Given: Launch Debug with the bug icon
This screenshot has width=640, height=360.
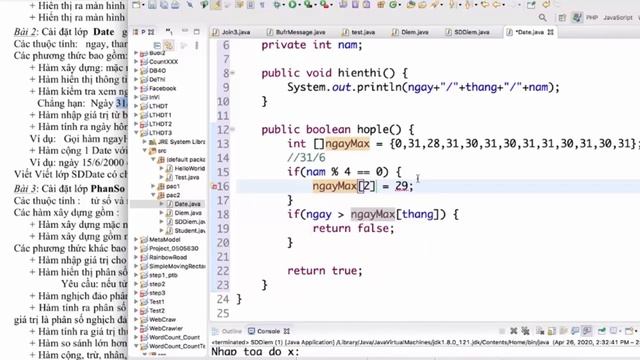Looking at the screenshot, I should (x=278, y=5).
